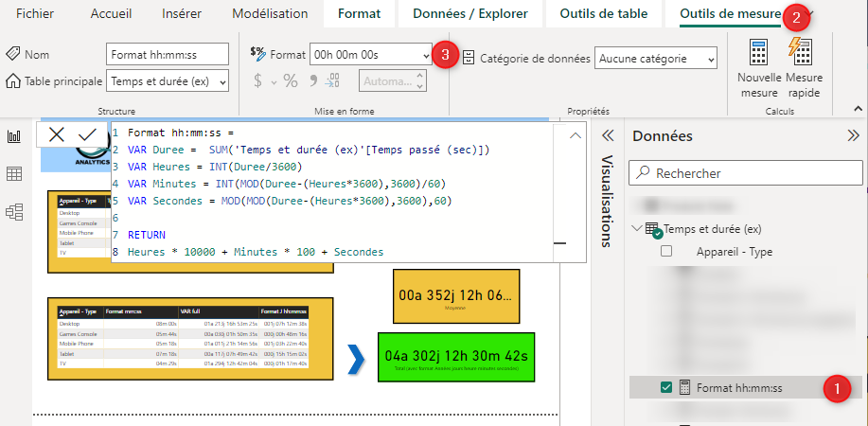Collapse the formula bar with the up chevron
Image resolution: width=868 pixels, height=426 pixels.
(576, 135)
